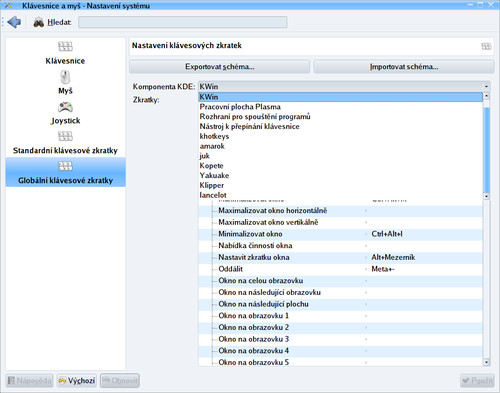The width and height of the screenshot is (500, 393).
Task: Choose Kopete in dropdown list
Action: (340, 166)
